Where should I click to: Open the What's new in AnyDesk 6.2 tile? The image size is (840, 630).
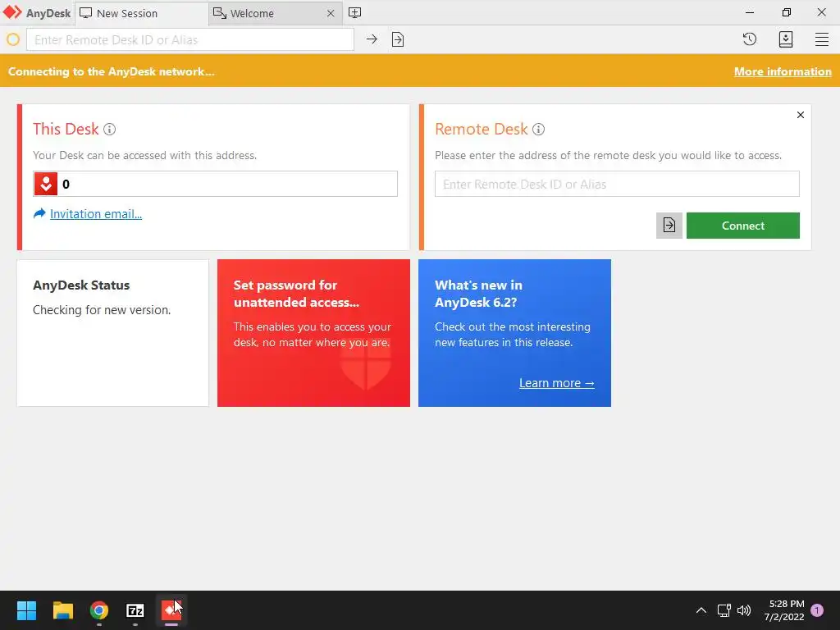514,333
